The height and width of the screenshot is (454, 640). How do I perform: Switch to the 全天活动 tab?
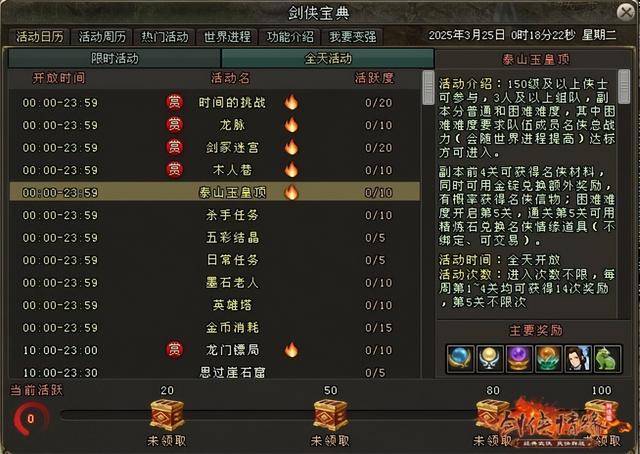[x=328, y=58]
